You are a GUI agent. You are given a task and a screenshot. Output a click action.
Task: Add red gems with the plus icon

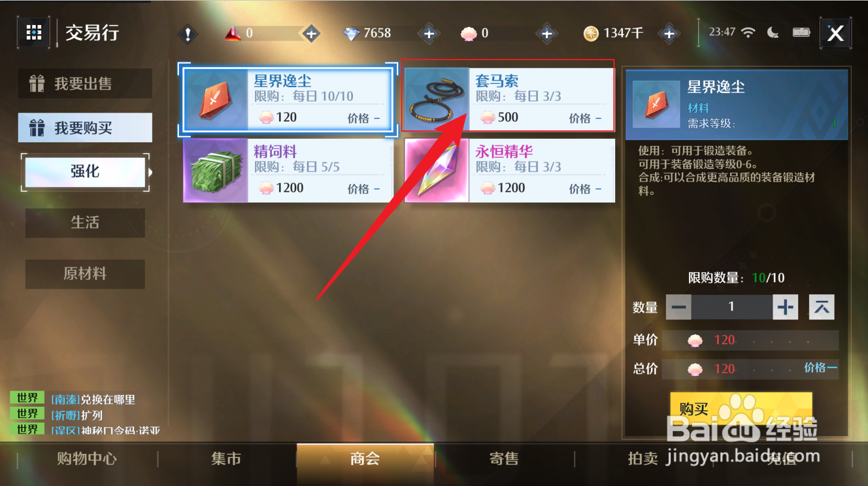(311, 34)
